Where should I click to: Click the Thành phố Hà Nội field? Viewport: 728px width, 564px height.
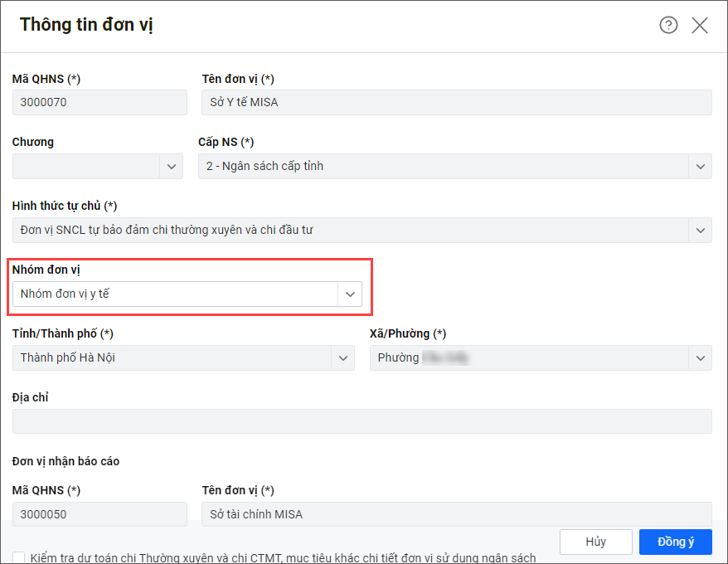[171, 357]
